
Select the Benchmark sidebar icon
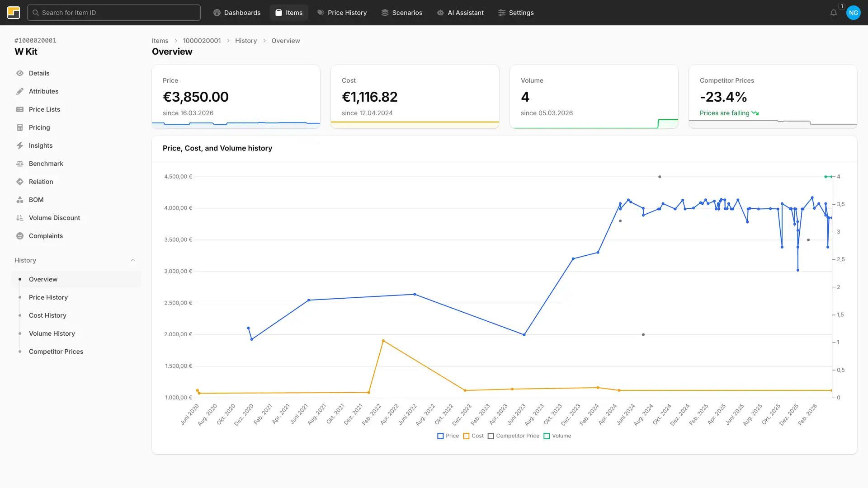pyautogui.click(x=20, y=164)
